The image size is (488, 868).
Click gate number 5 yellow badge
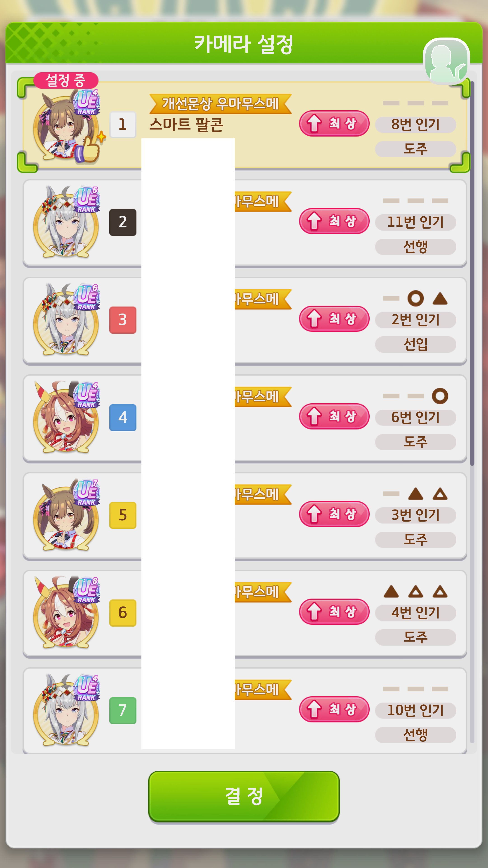coord(123,515)
